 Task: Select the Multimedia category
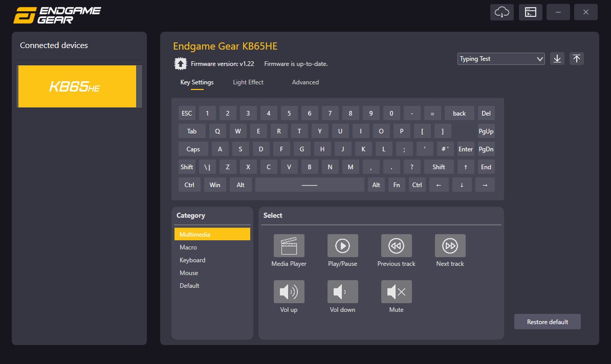coord(212,234)
